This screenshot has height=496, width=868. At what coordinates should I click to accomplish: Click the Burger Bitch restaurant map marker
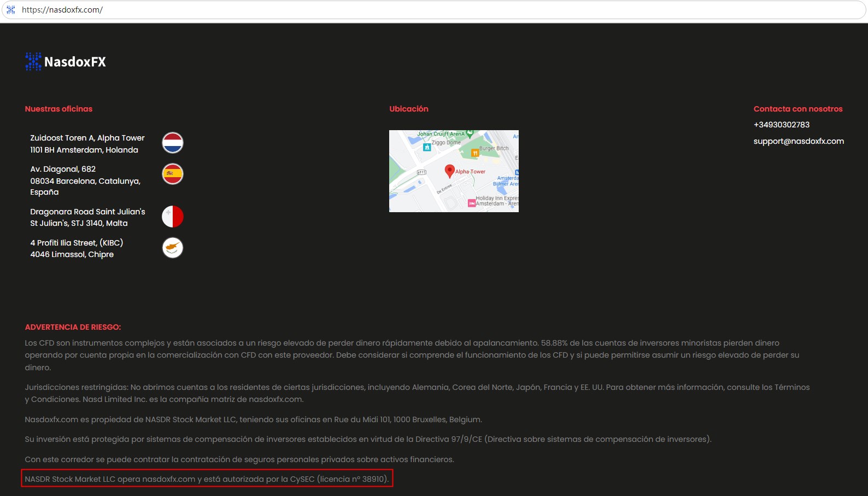click(475, 153)
